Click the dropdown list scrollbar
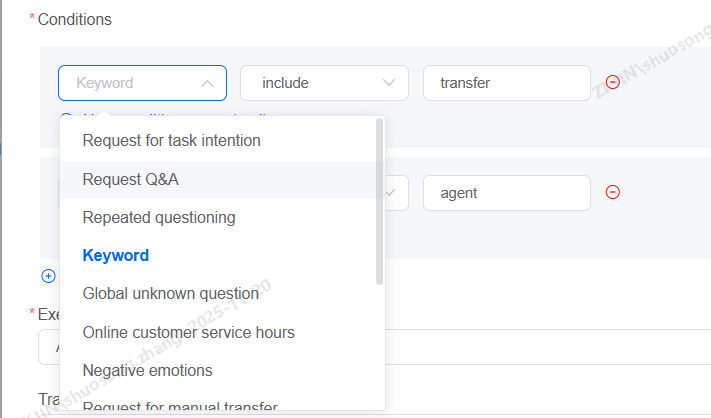The image size is (711, 418). click(379, 200)
